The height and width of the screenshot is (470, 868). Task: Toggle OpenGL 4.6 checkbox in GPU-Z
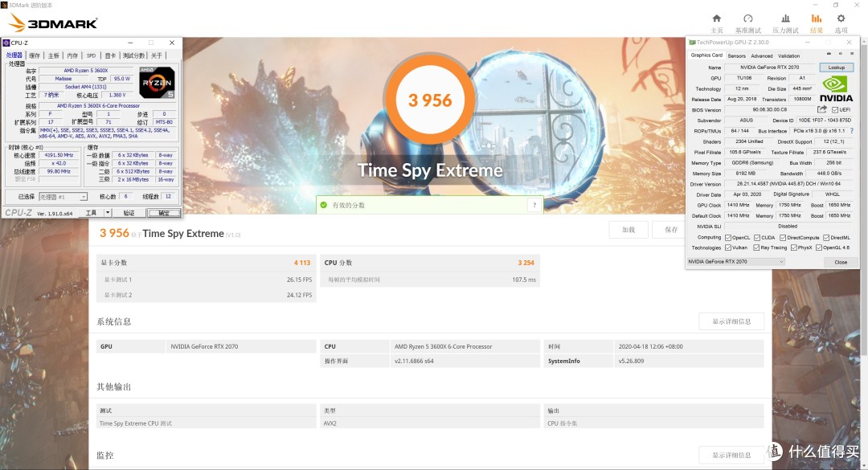click(x=819, y=247)
